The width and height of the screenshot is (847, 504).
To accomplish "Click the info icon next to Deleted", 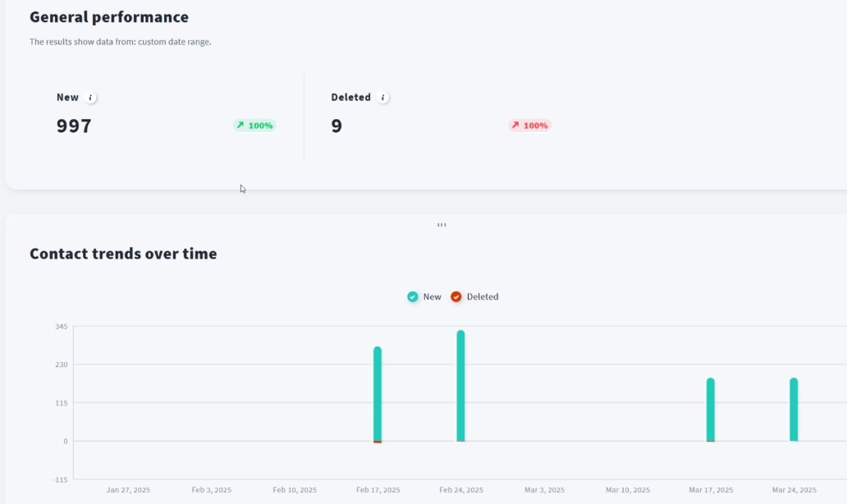I will pos(383,98).
